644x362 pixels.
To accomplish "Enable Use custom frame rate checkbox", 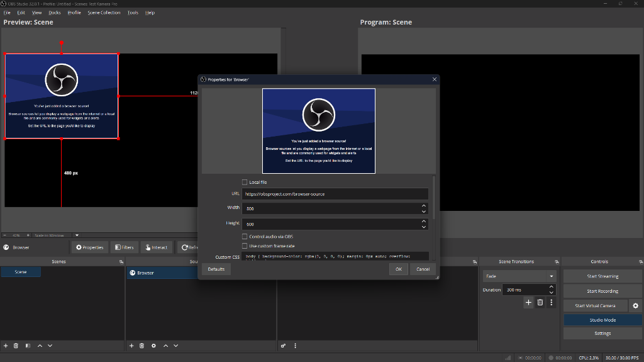I will coord(245,246).
